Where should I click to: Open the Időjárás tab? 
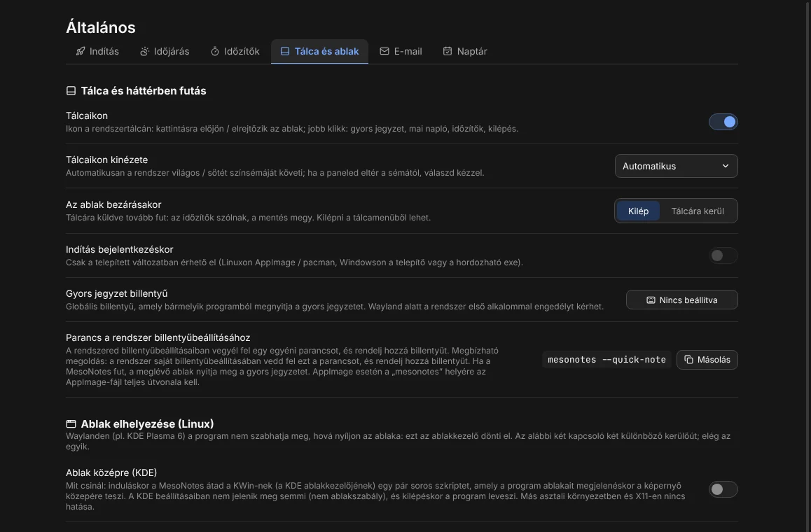165,51
